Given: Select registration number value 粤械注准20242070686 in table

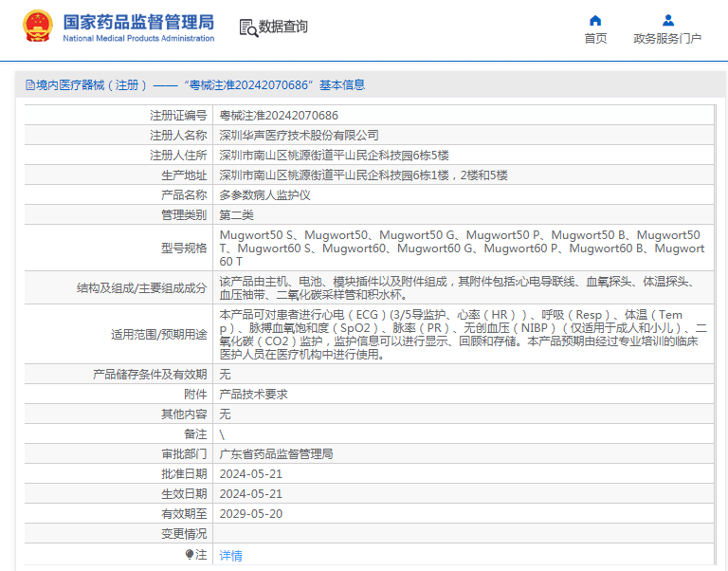Looking at the screenshot, I should (279, 115).
